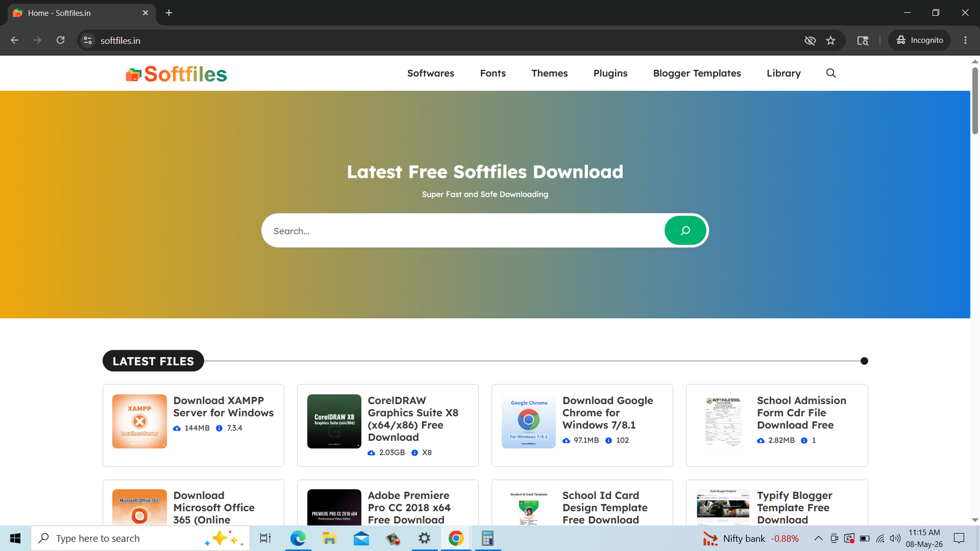980x551 pixels.
Task: Open the Blogger Templates menu item
Action: click(x=697, y=73)
